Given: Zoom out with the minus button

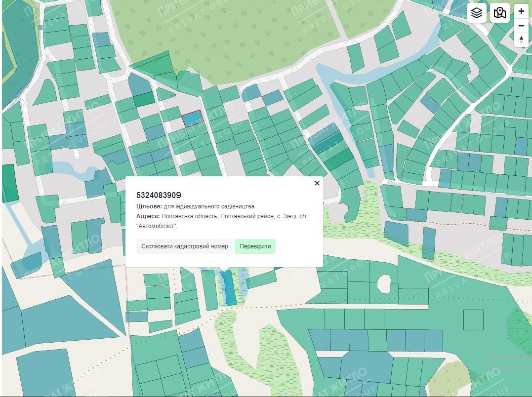Looking at the screenshot, I should tap(521, 26).
